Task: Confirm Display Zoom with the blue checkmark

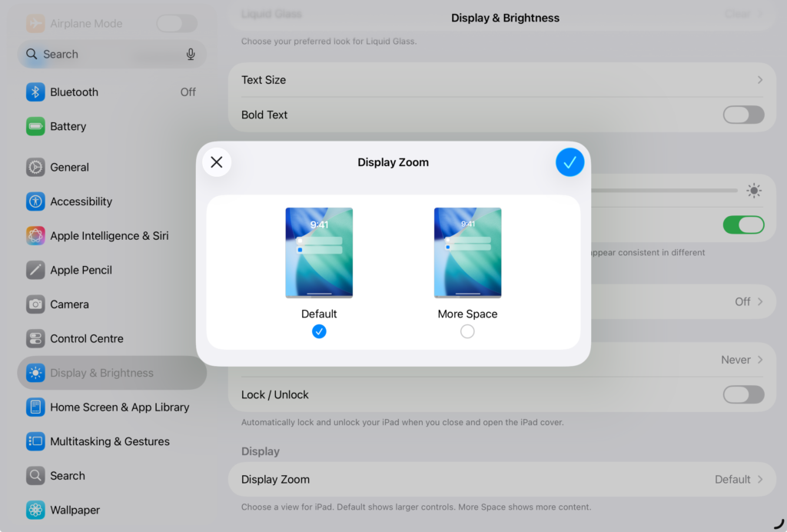Action: (x=569, y=162)
